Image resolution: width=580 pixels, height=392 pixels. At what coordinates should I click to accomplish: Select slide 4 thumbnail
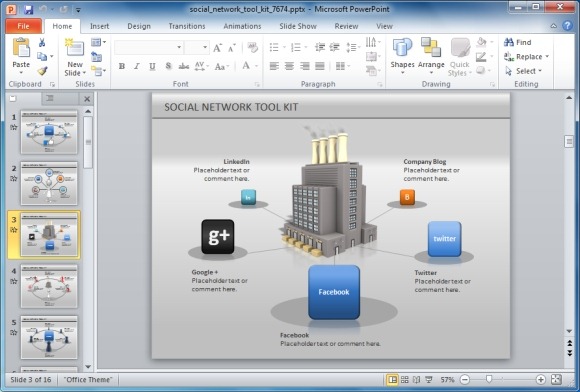tap(49, 286)
